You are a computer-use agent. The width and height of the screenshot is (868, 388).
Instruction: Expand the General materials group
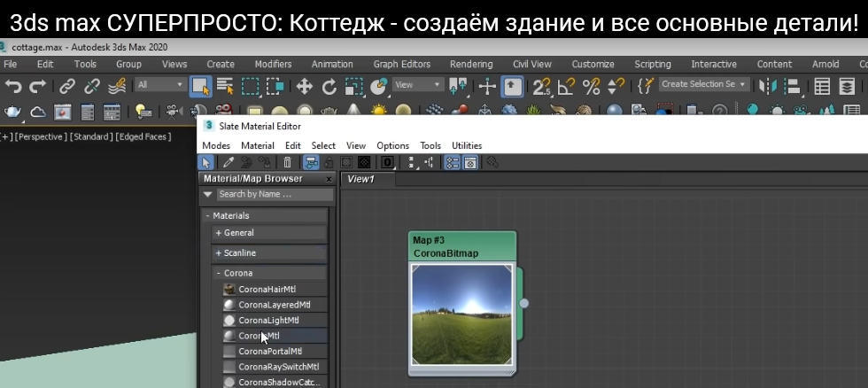(238, 233)
